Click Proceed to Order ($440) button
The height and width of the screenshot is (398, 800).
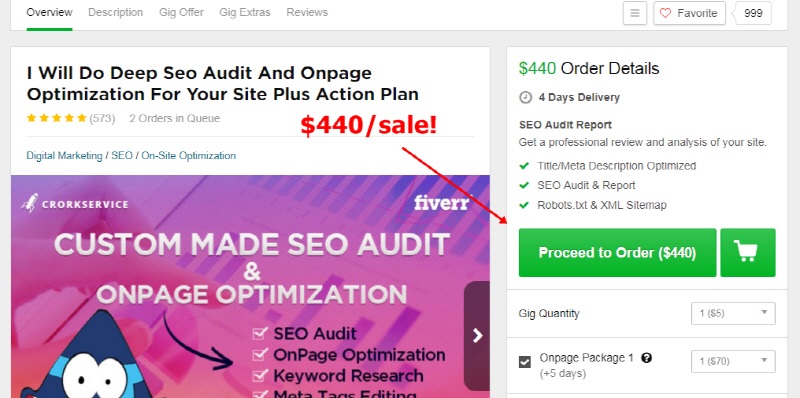click(617, 253)
